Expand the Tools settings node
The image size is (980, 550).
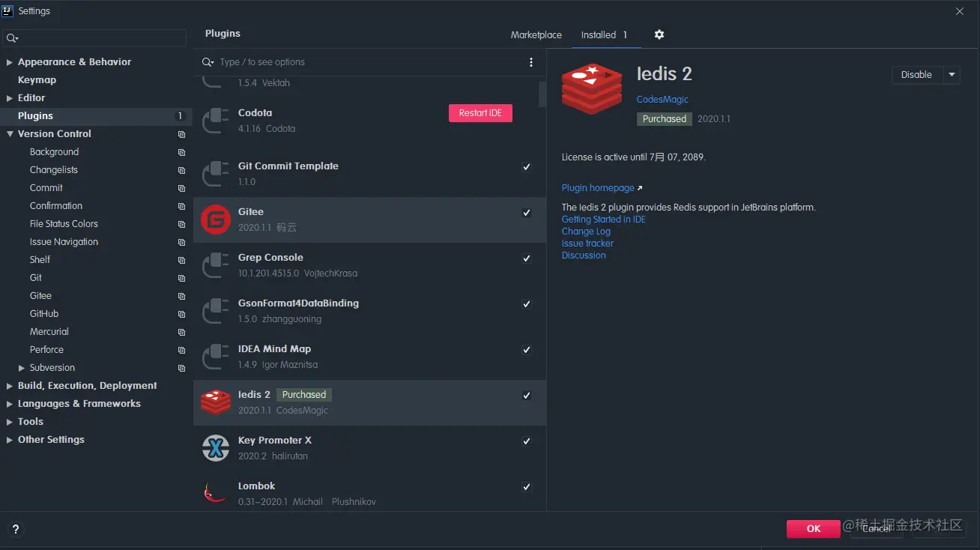click(x=10, y=422)
